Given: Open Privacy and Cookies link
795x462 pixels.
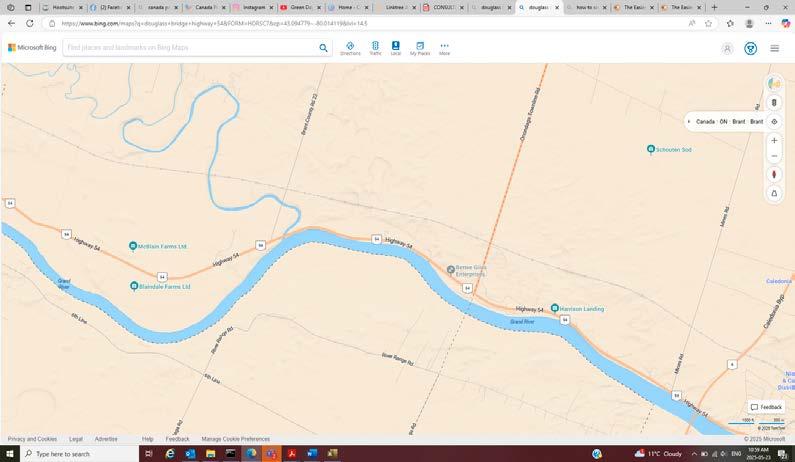Looking at the screenshot, I should point(32,439).
